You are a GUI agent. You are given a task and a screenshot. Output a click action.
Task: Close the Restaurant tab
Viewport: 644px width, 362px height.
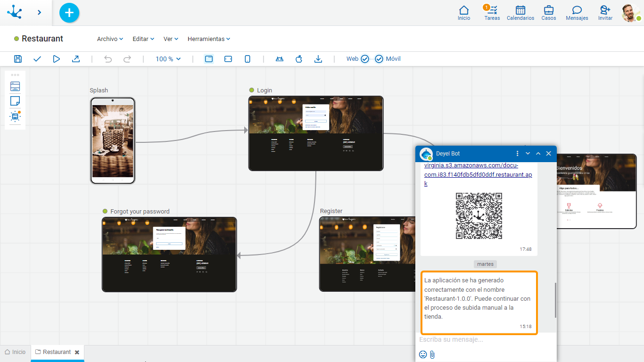click(77, 352)
